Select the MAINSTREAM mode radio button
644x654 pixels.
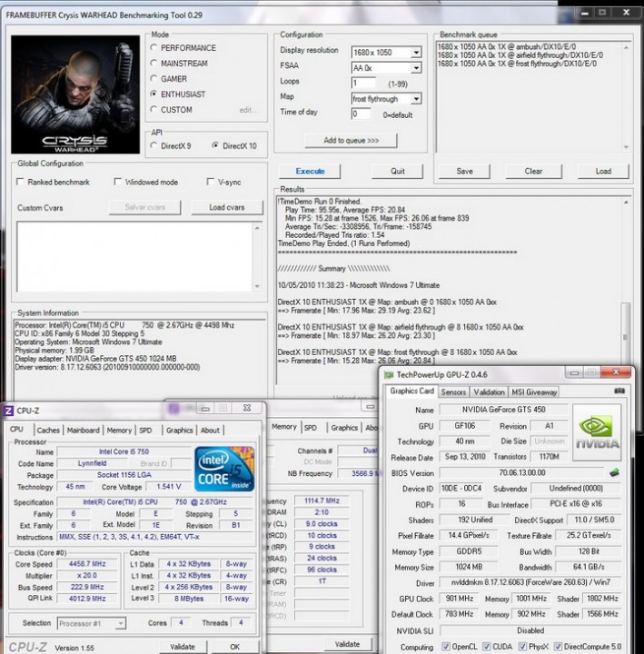pos(154,63)
